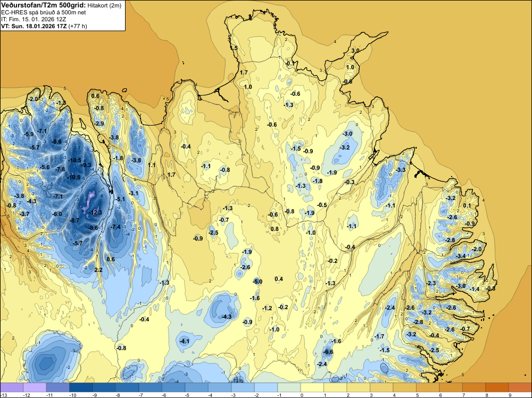
Task: Click the -7.4 temperature label
Action: pyautogui.click(x=115, y=227)
